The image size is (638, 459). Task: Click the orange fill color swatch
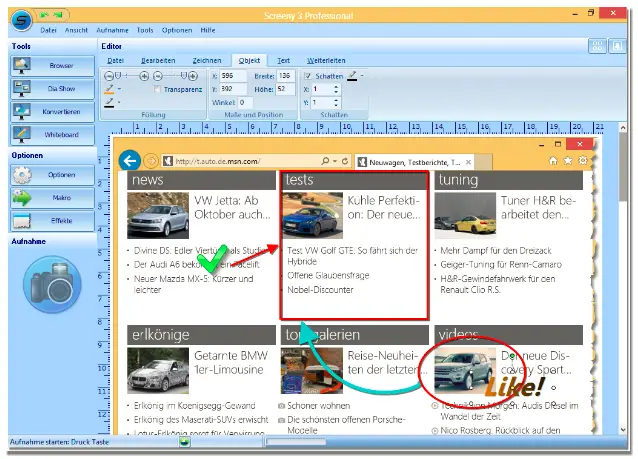click(109, 89)
